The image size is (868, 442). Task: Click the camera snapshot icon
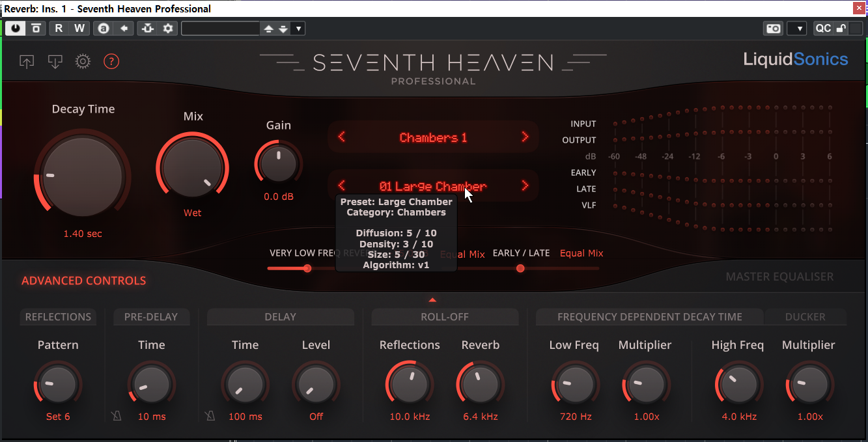(x=773, y=29)
